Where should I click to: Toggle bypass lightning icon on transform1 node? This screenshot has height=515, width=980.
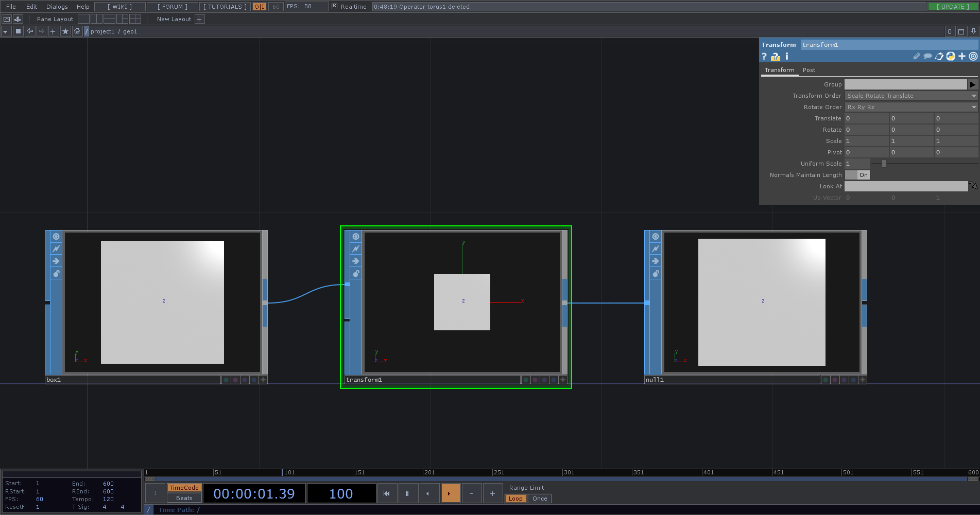pos(356,249)
